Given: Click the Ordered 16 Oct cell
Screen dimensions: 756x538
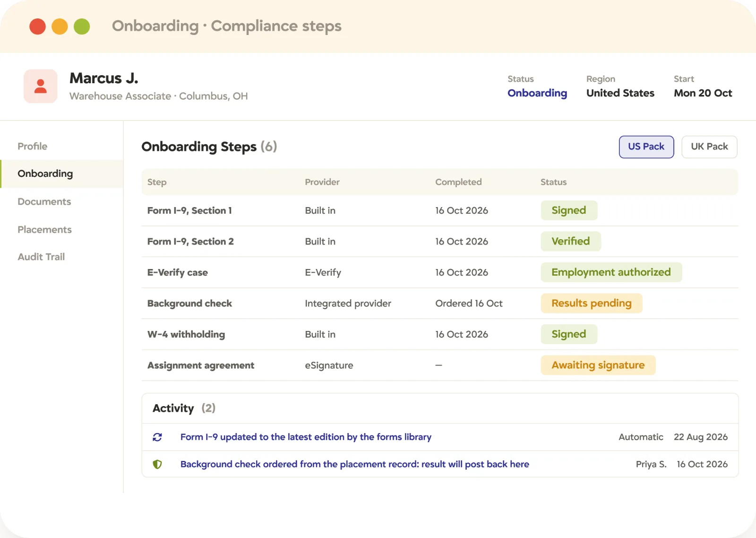Looking at the screenshot, I should point(469,304).
